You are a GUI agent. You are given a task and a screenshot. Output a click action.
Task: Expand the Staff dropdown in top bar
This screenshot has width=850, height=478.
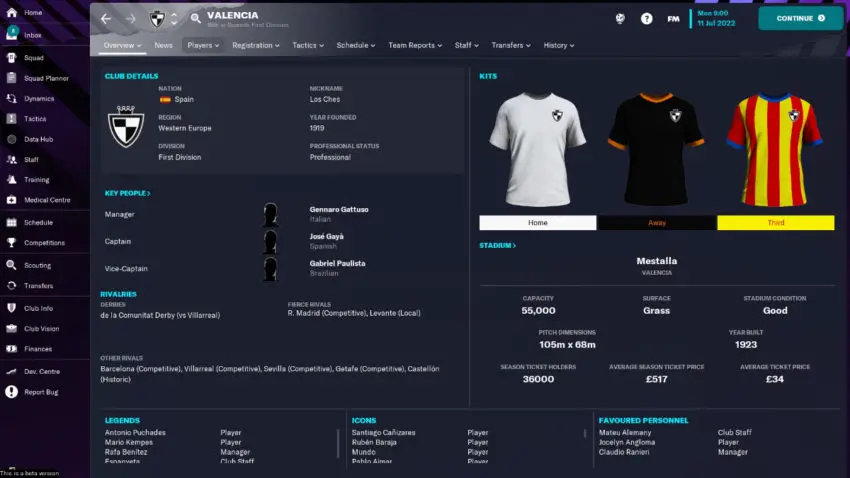(x=467, y=46)
